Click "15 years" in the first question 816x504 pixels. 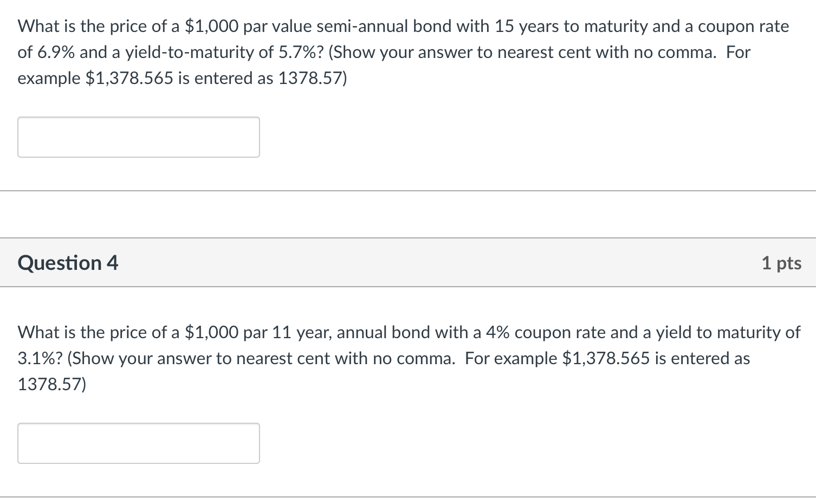click(x=527, y=27)
